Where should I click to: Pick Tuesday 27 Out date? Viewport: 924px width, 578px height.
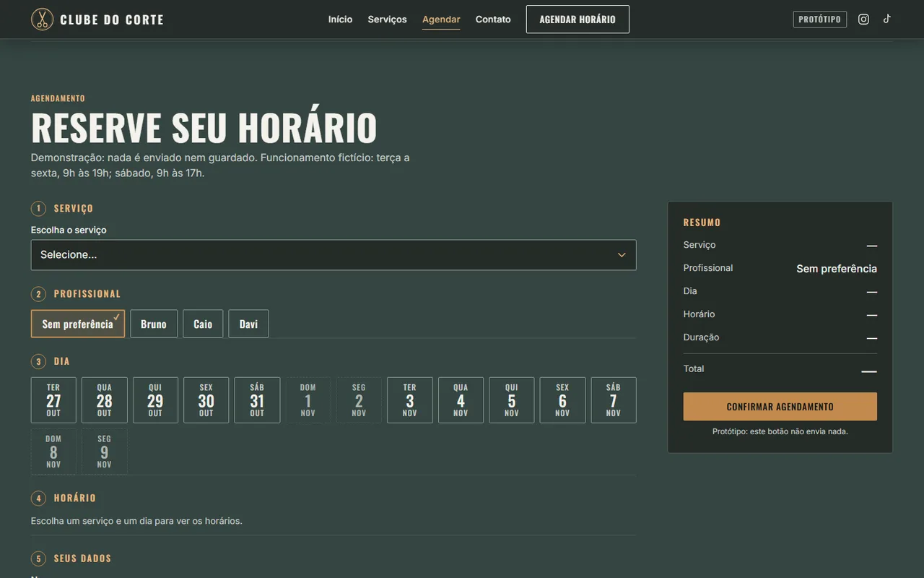pyautogui.click(x=53, y=400)
